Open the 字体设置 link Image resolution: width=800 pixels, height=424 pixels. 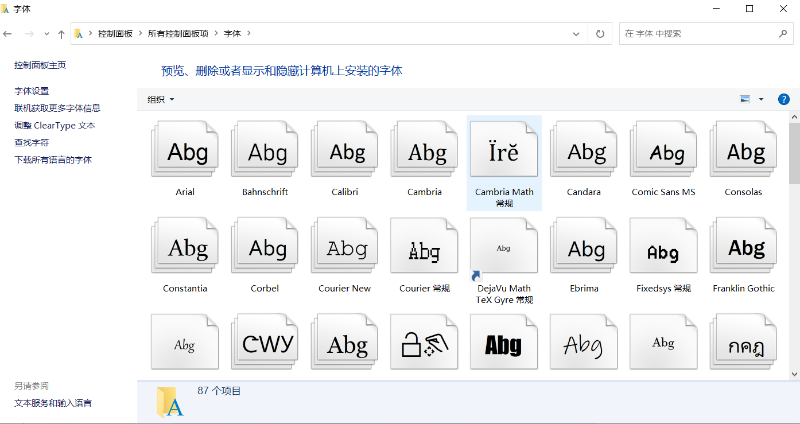click(x=32, y=91)
